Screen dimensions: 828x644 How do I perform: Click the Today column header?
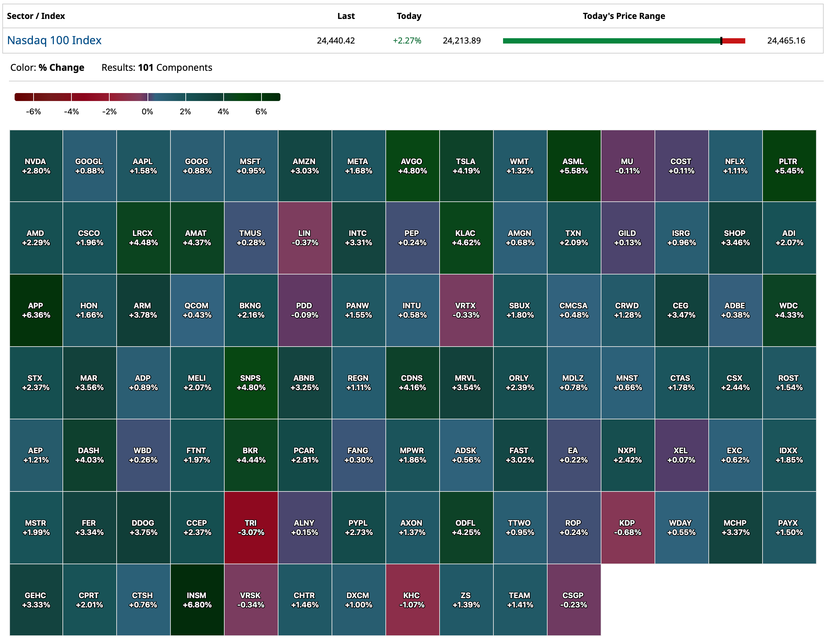point(409,16)
